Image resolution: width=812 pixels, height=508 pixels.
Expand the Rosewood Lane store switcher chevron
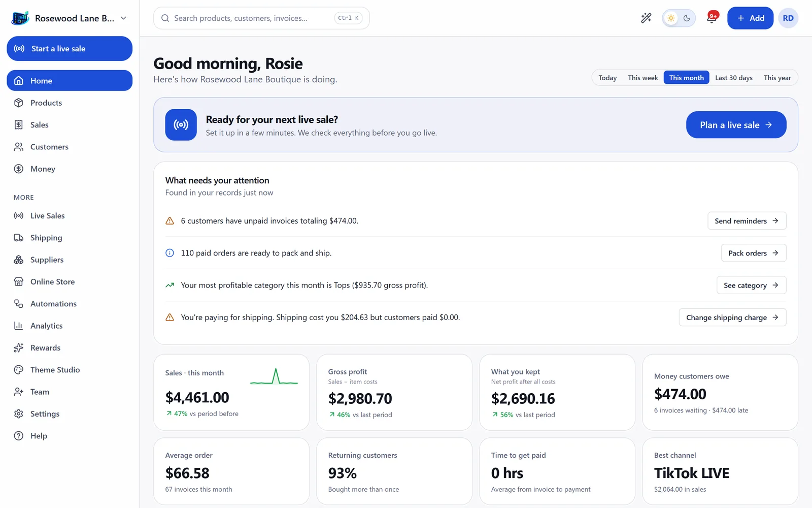pos(123,18)
